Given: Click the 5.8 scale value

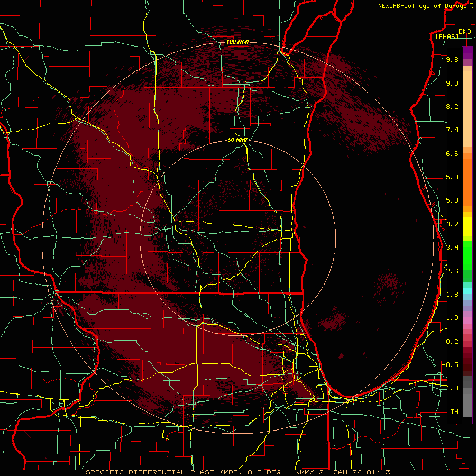Looking at the screenshot, I should tap(452, 177).
